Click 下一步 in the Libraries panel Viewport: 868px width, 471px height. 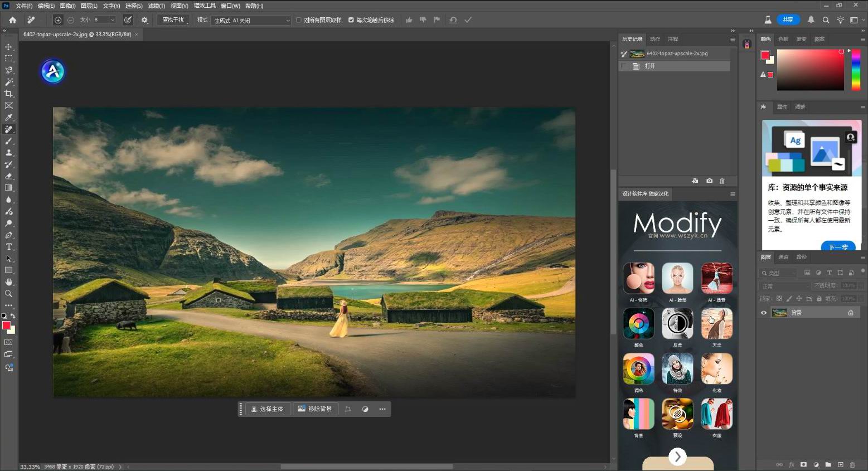click(x=838, y=247)
